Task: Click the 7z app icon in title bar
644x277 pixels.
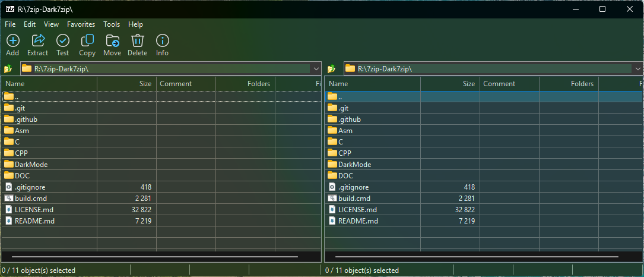Action: (10, 9)
